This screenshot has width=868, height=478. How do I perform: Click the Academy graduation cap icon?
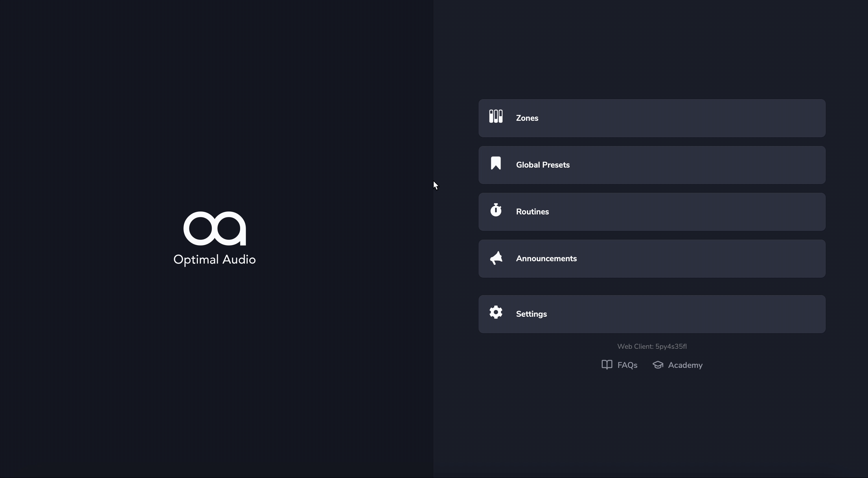[658, 364]
